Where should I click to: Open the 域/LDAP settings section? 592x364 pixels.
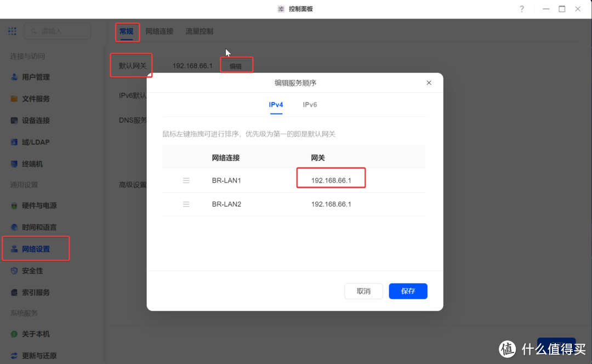point(35,142)
